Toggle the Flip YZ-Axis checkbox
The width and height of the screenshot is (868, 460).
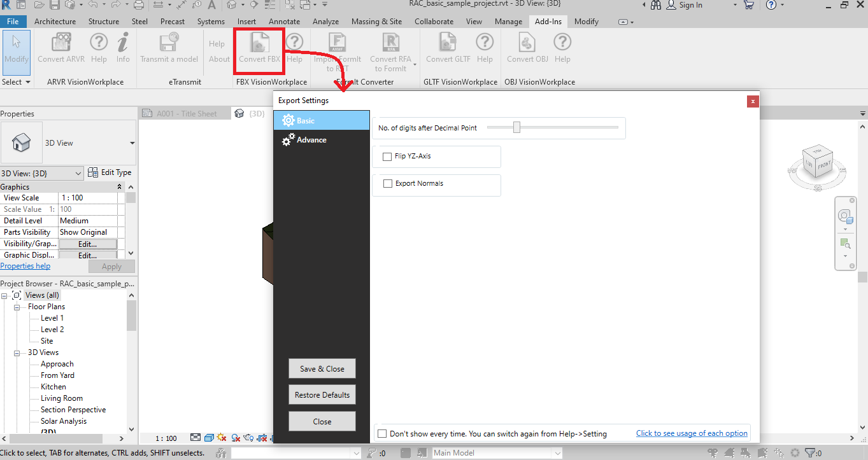(387, 157)
